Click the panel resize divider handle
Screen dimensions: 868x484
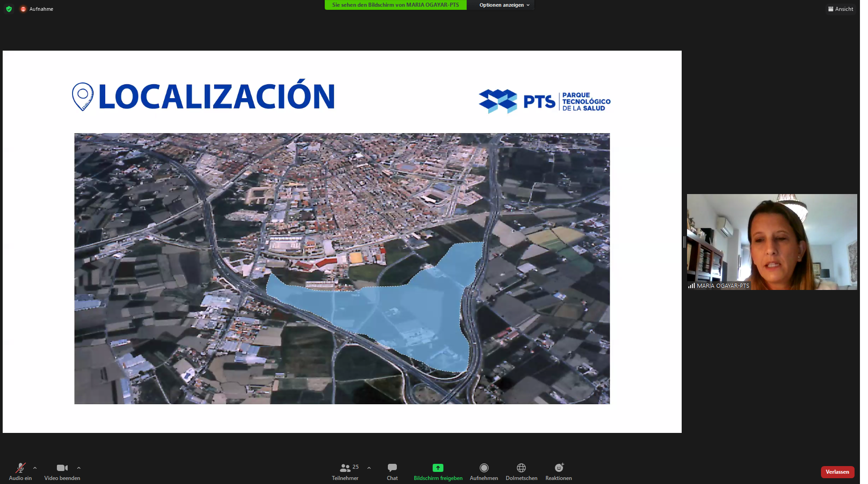(684, 242)
